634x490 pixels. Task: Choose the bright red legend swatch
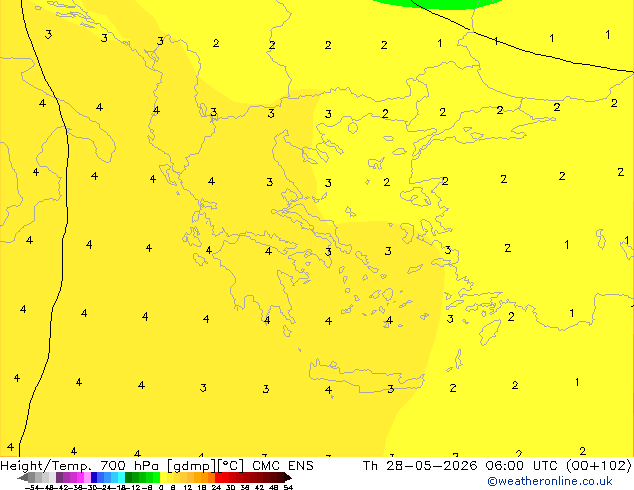218,477
